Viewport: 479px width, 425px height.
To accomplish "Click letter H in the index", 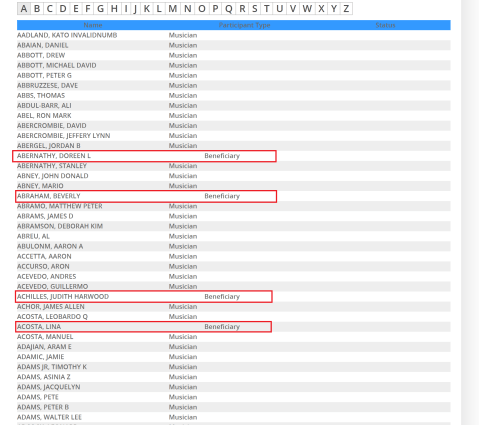I will (114, 9).
